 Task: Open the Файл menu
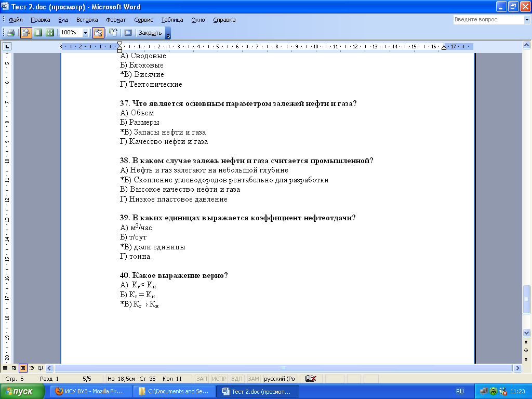(x=16, y=20)
